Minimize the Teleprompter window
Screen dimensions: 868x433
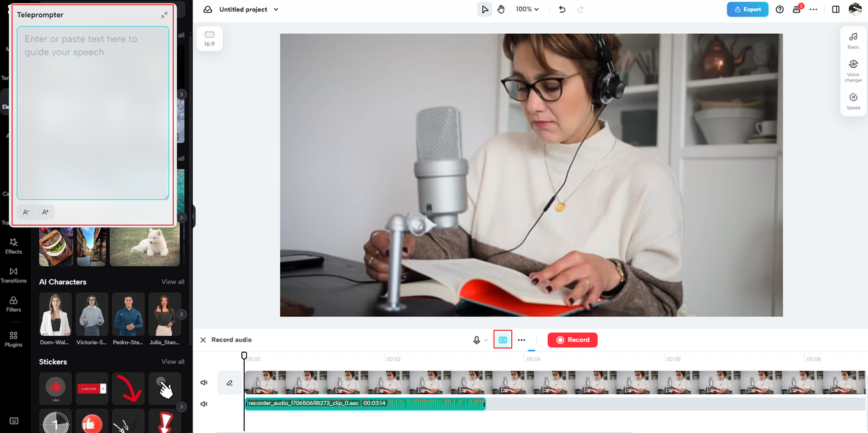click(x=164, y=14)
